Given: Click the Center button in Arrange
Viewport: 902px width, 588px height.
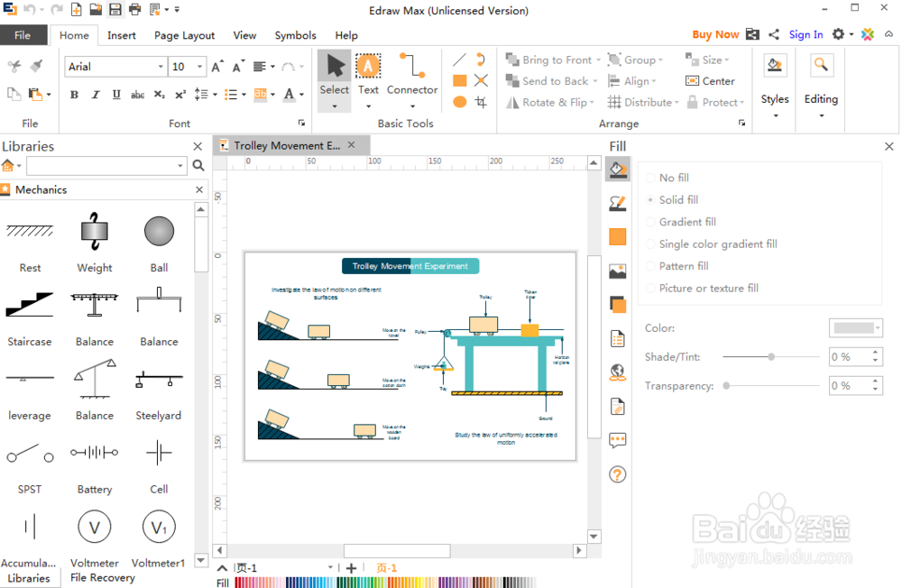Looking at the screenshot, I should (711, 81).
